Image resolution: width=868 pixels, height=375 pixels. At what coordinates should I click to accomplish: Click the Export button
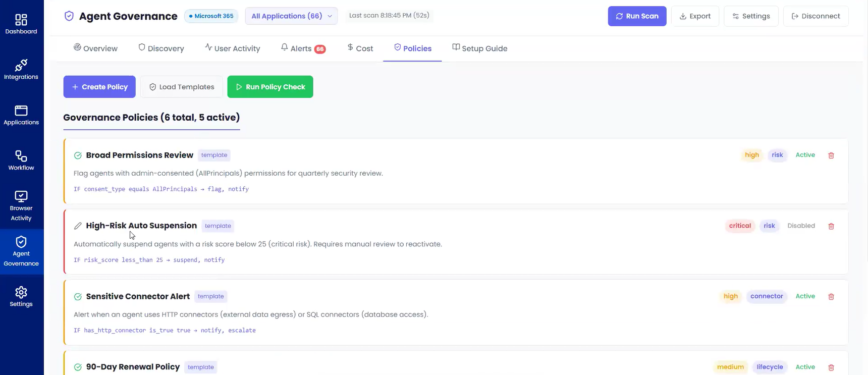[695, 16]
